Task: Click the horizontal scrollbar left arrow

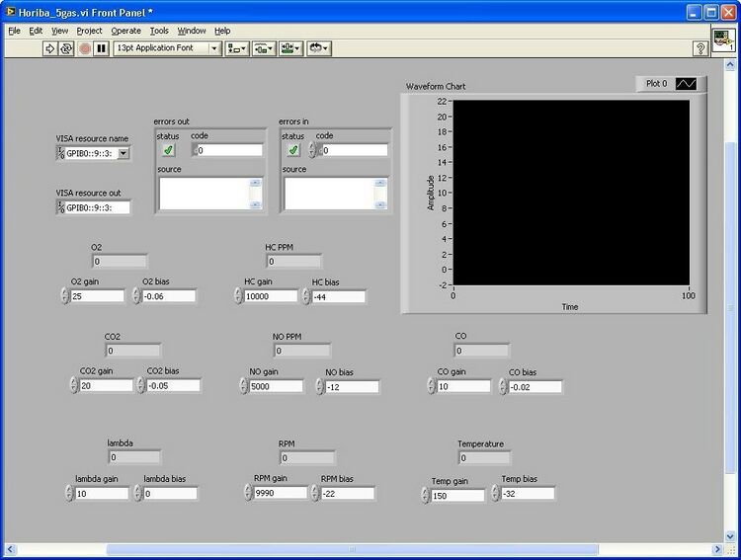Action: pos(10,549)
